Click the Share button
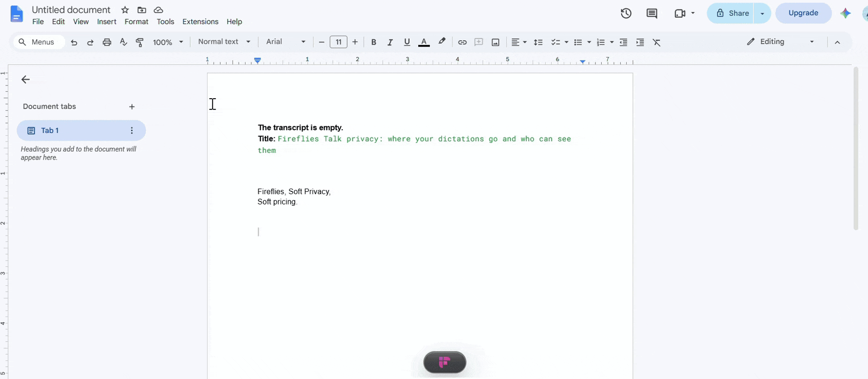This screenshot has height=379, width=868. click(731, 13)
